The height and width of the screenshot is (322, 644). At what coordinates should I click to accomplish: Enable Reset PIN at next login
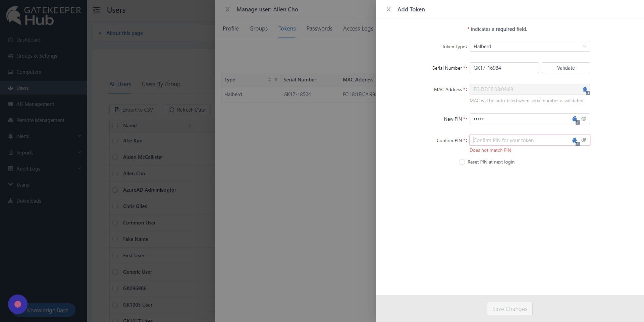[x=462, y=162]
